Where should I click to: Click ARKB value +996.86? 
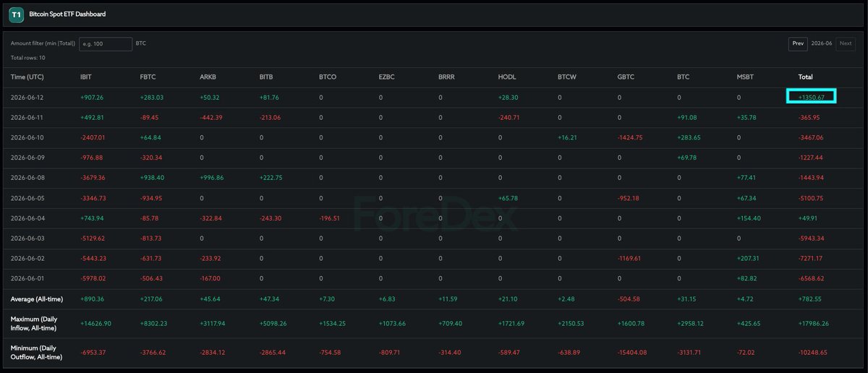click(x=212, y=178)
